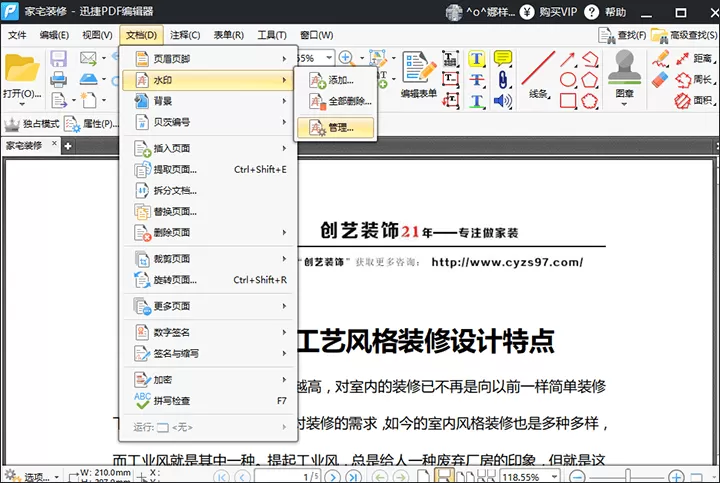Viewport: 720px width, 483px height.
Task: Click the 高级查找(S) button
Action: click(684, 35)
